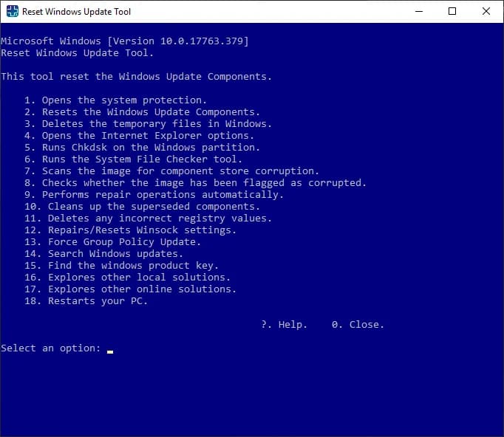Click 'Repairs/Resets Winsock settings' line
The width and height of the screenshot is (504, 437).
pos(131,230)
